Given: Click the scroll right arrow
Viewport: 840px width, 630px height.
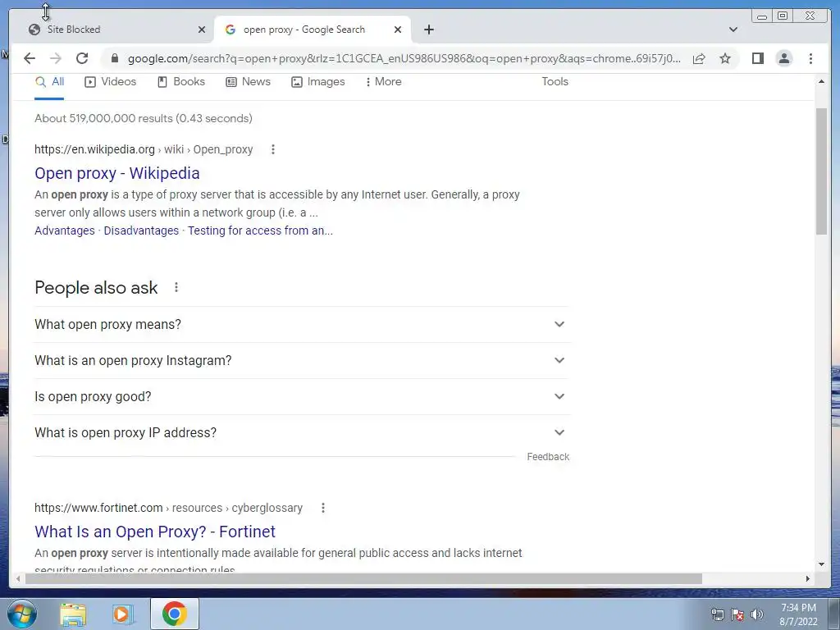Looking at the screenshot, I should (x=808, y=578).
